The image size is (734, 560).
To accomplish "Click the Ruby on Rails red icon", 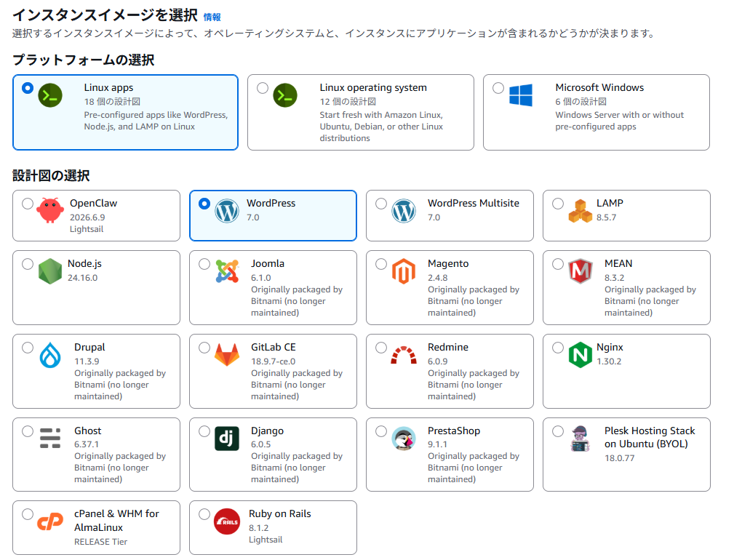I will (x=227, y=521).
